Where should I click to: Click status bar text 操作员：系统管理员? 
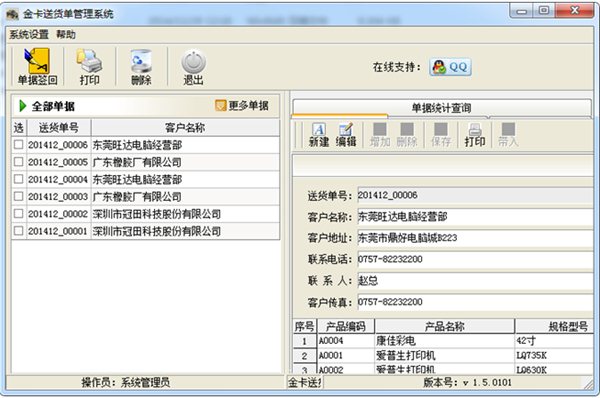[x=126, y=382]
